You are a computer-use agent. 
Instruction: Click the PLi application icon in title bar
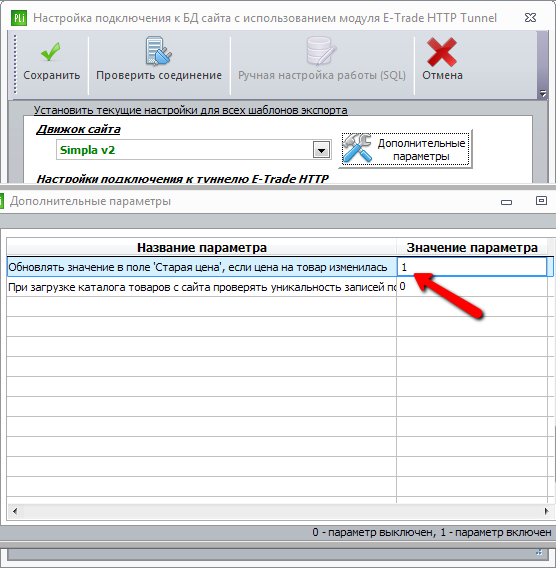[19, 18]
